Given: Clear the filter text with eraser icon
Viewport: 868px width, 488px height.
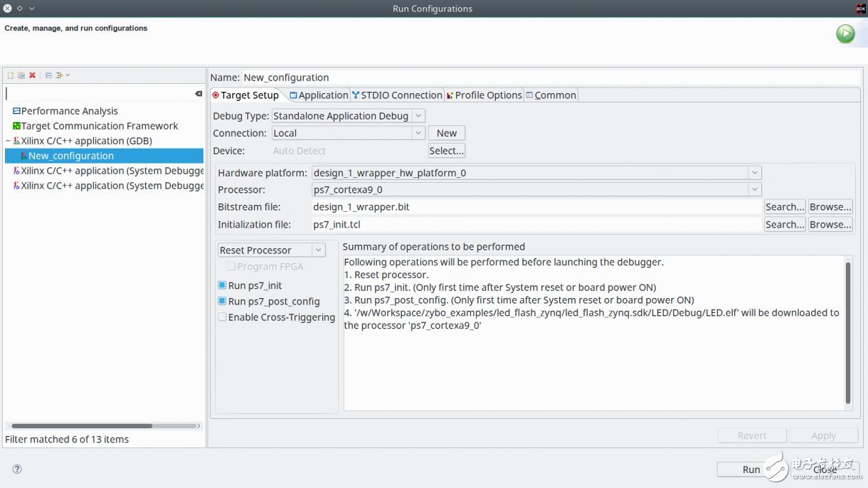Looking at the screenshot, I should point(199,94).
